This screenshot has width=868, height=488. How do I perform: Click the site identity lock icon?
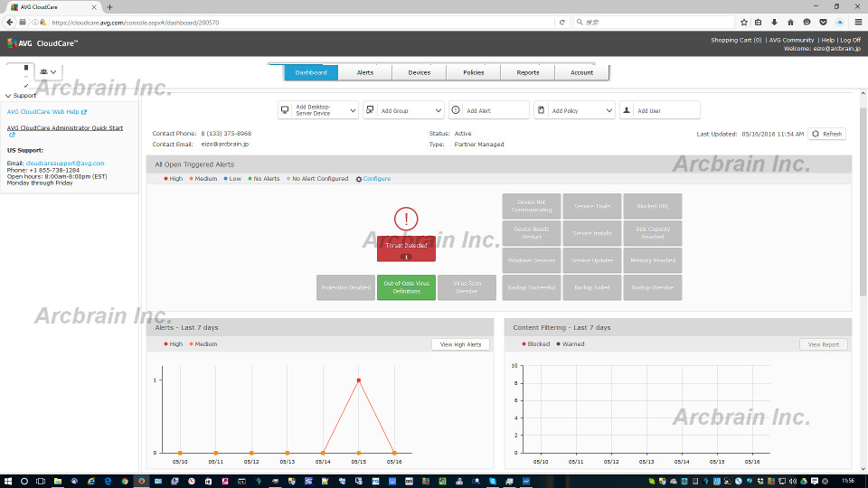pyautogui.click(x=43, y=22)
